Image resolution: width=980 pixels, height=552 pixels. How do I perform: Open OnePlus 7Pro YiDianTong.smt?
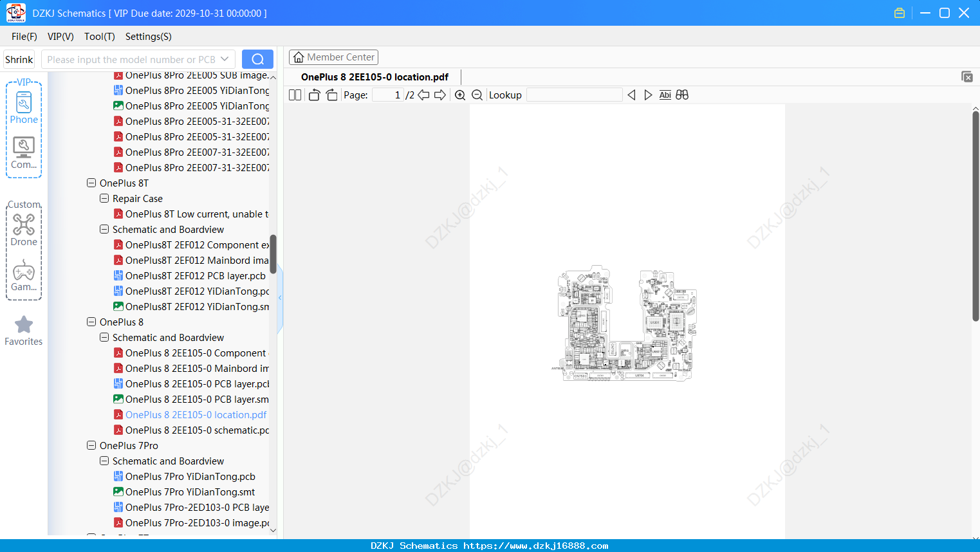[185, 492]
